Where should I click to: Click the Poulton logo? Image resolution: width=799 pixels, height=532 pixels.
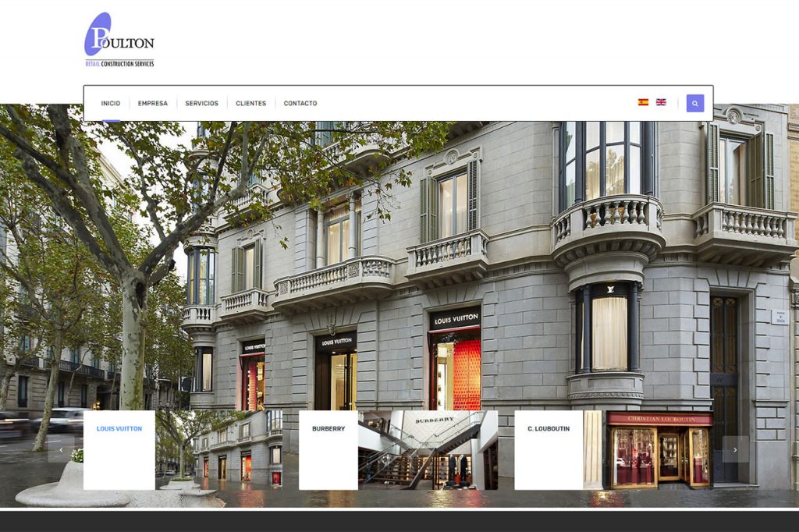click(119, 40)
